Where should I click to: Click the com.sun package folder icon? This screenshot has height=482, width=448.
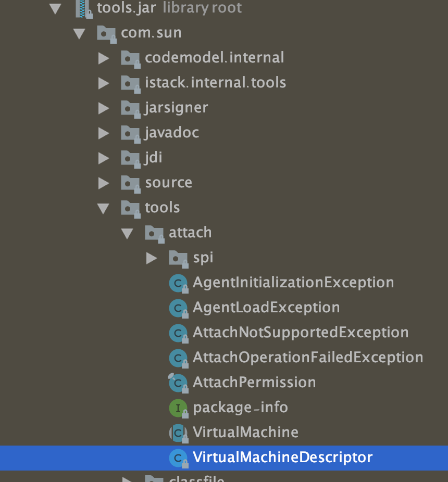106,33
